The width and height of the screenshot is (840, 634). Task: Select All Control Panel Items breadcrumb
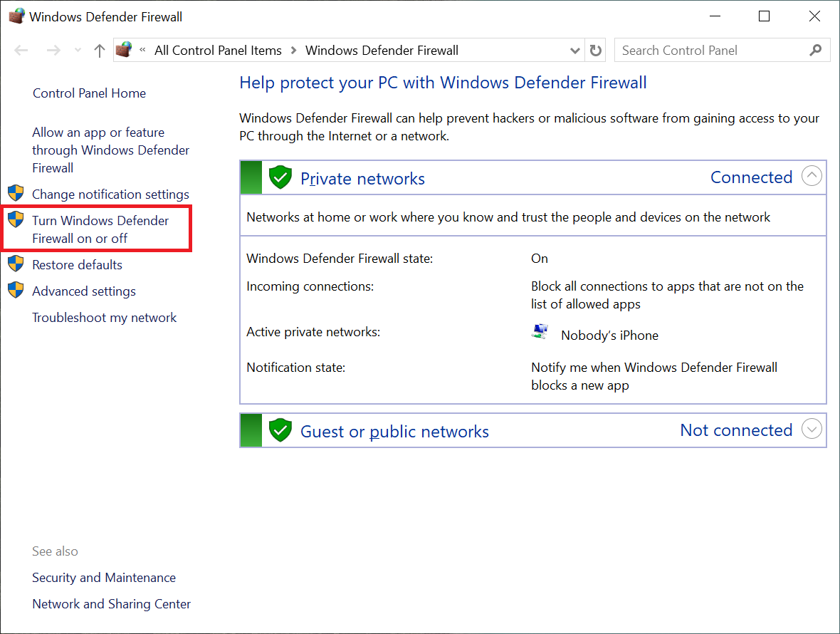pyautogui.click(x=218, y=51)
